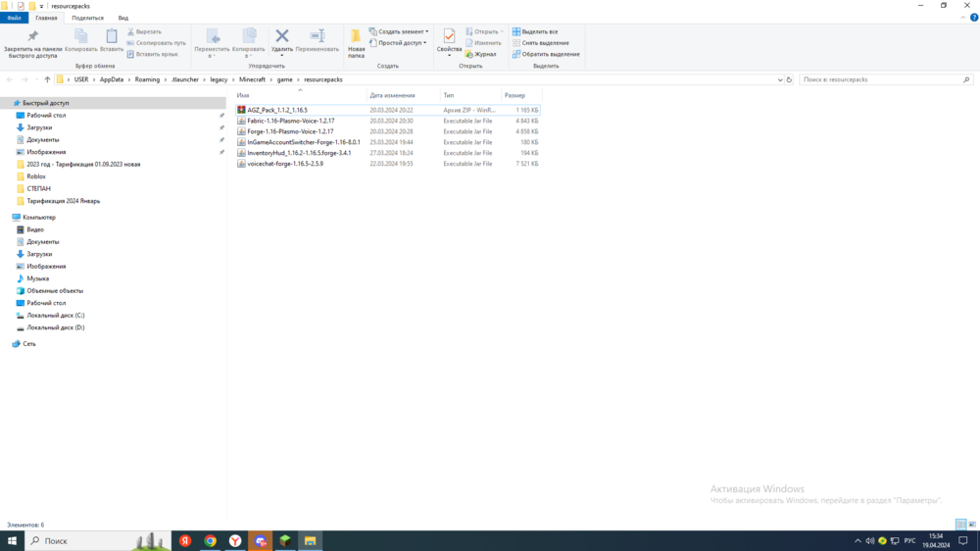The height and width of the screenshot is (551, 980).
Task: Click the Windows Start button
Action: pos(12,540)
